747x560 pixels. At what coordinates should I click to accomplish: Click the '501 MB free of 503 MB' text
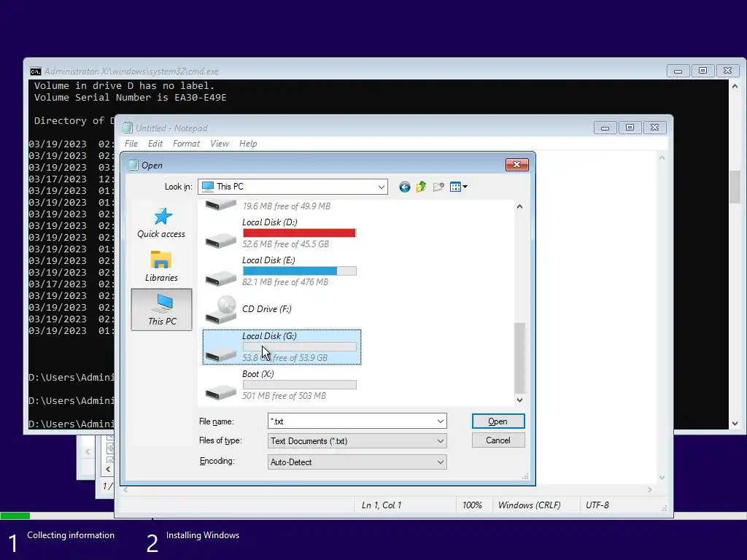coord(284,396)
